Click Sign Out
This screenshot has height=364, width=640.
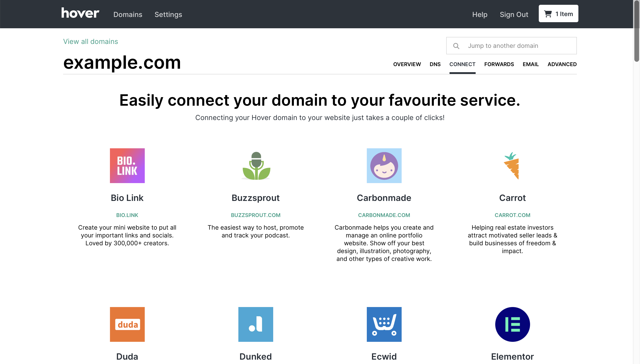(x=514, y=15)
